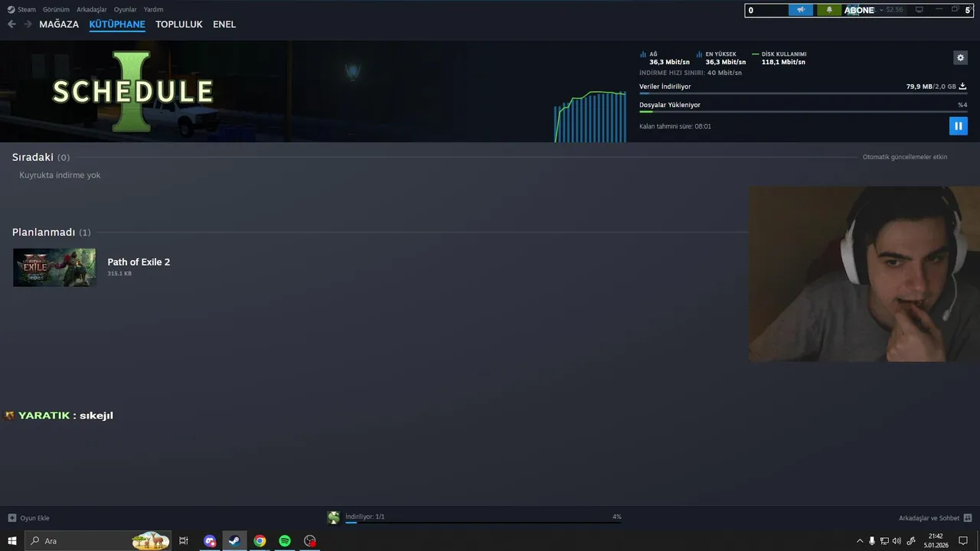Image resolution: width=980 pixels, height=551 pixels.
Task: Click the AĞ network legend label
Action: click(653, 54)
